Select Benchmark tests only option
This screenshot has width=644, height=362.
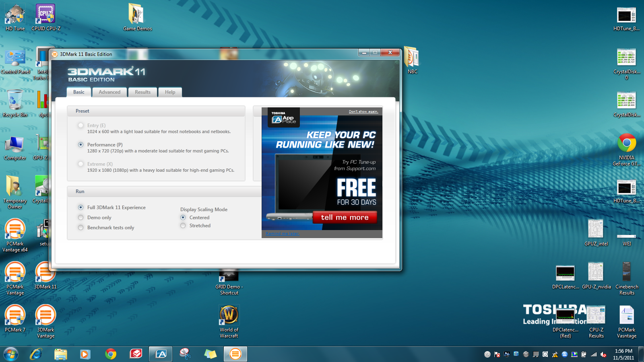point(81,228)
